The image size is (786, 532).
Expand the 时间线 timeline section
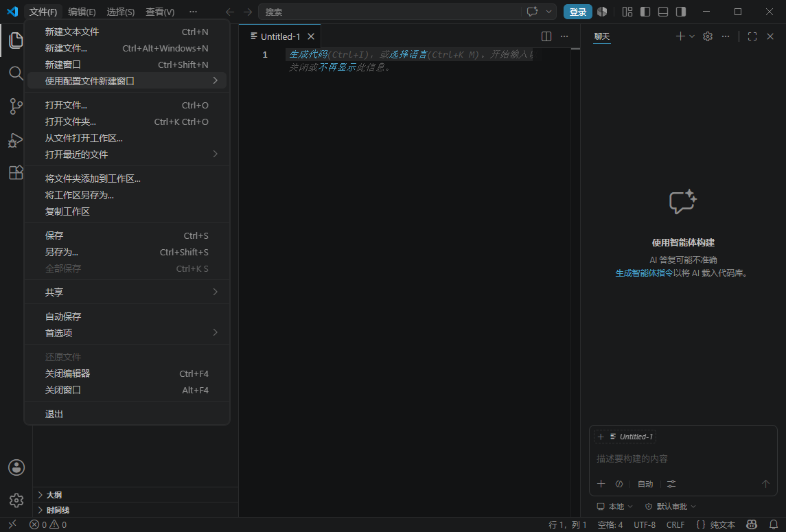tap(135, 510)
